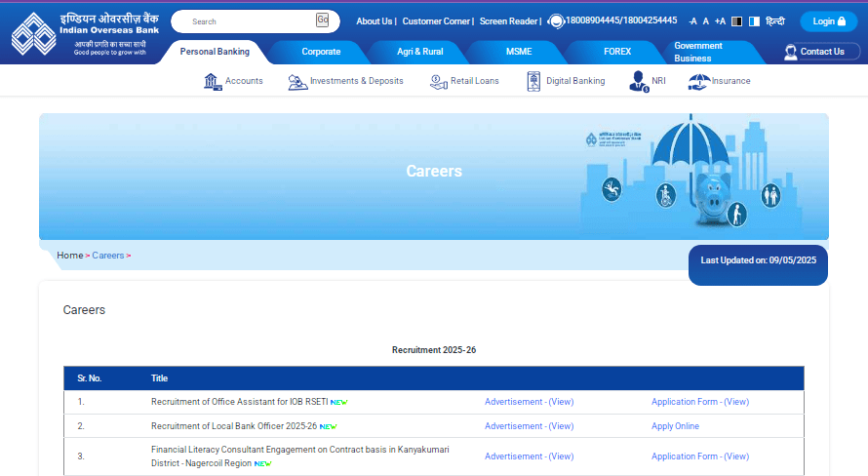
Task: Click the search input field
Action: tap(249, 21)
